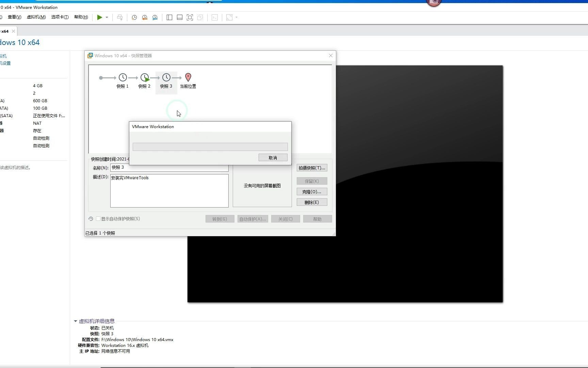Screen dimensions: 588x368
Task: Select the 快照 1 clock icon
Action: (123, 77)
